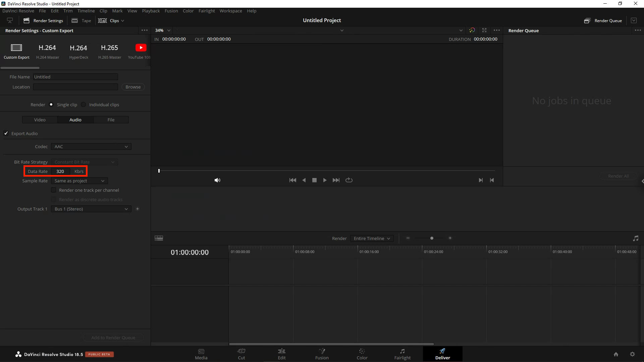The height and width of the screenshot is (362, 644).
Task: Select the YouTube 1080 preset icon
Action: coord(141,47)
